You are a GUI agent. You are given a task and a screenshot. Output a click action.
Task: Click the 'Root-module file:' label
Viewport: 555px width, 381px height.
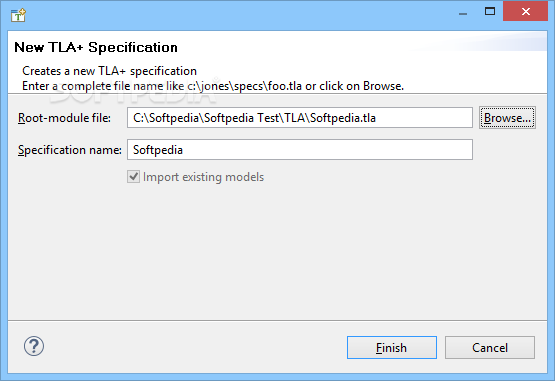pos(64,118)
